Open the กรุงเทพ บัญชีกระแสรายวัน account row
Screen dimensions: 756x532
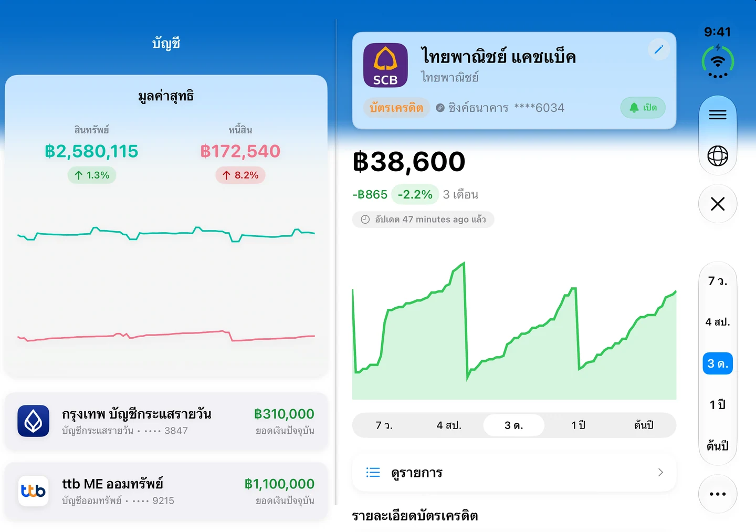coord(166,421)
